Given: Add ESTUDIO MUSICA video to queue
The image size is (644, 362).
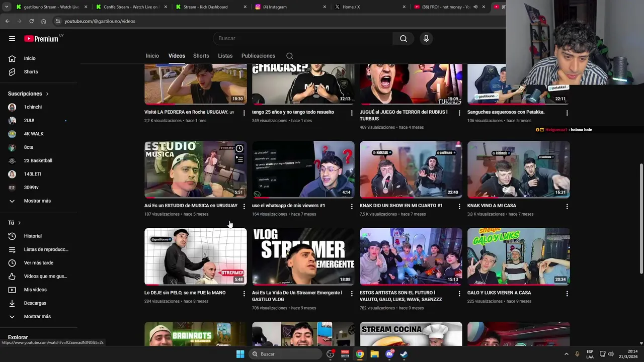Looking at the screenshot, I should pos(239,159).
